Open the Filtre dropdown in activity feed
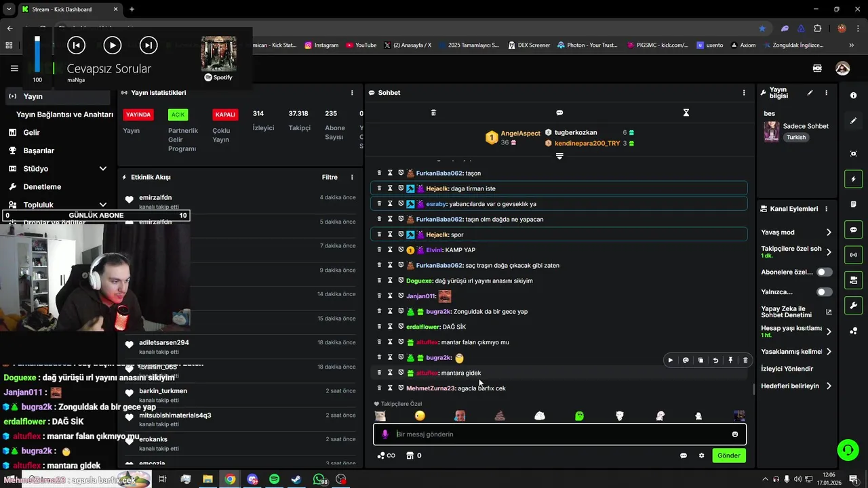Viewport: 868px width, 488px height. [330, 178]
